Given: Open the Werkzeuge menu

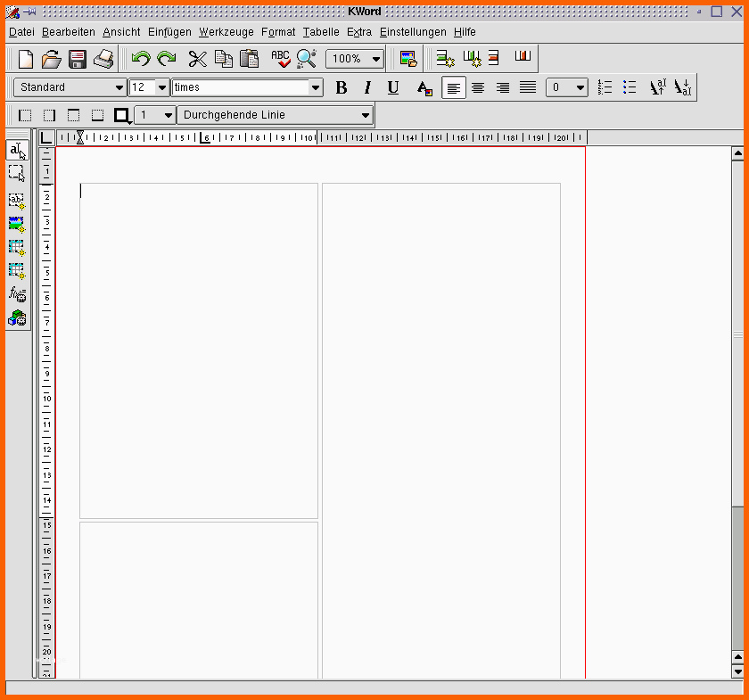Looking at the screenshot, I should point(226,32).
